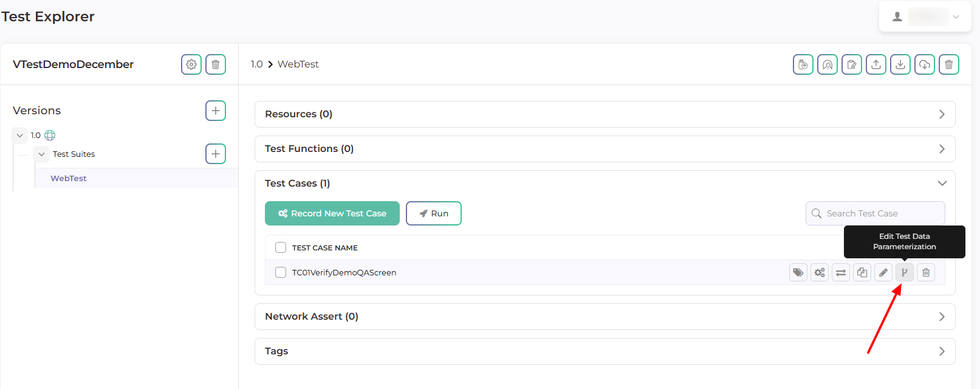Screen dimensions: 980x389
Task: Open the user account dropdown
Action: (x=925, y=17)
